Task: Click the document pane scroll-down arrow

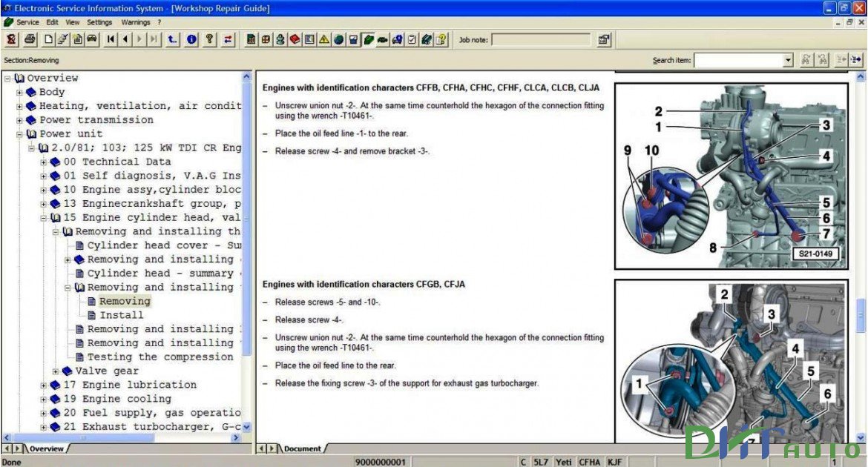Action: pyautogui.click(x=861, y=437)
